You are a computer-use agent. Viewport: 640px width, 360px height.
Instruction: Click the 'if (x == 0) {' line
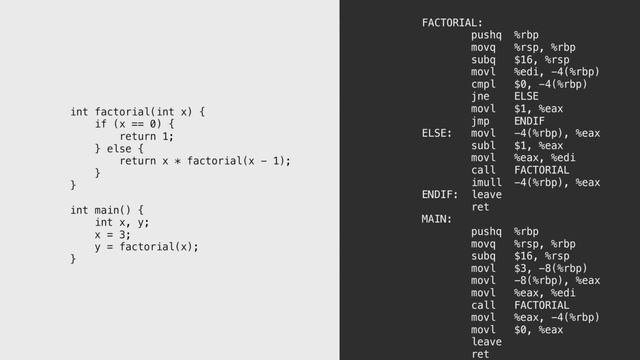point(135,124)
